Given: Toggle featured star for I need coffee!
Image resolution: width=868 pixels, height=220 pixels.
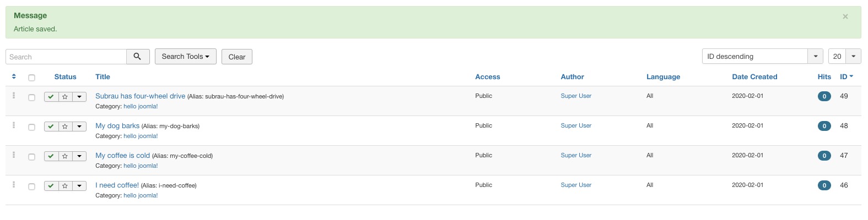Looking at the screenshot, I should pos(65,186).
